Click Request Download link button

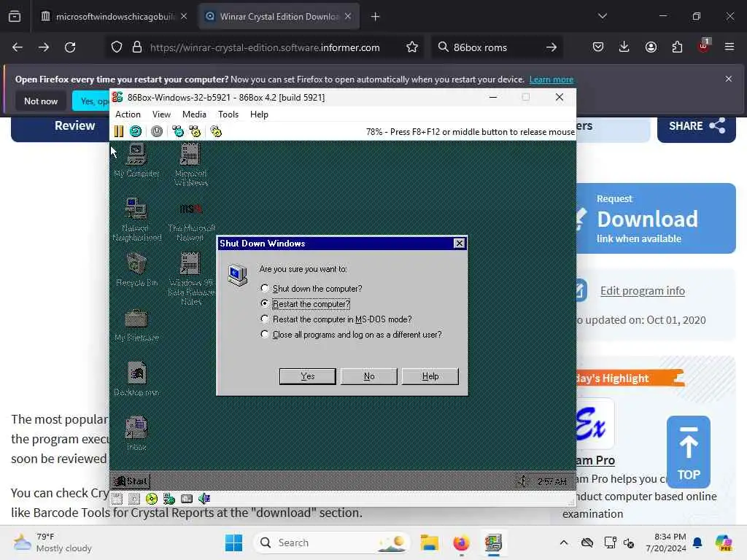tap(656, 219)
